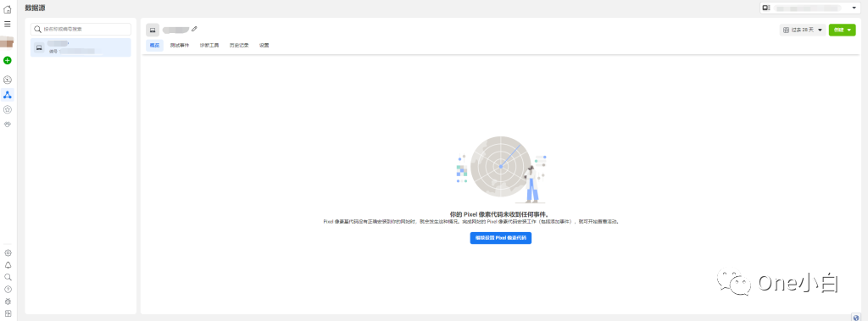Click the bottom panel layout icon in sidebar
The image size is (868, 321).
coord(8,314)
